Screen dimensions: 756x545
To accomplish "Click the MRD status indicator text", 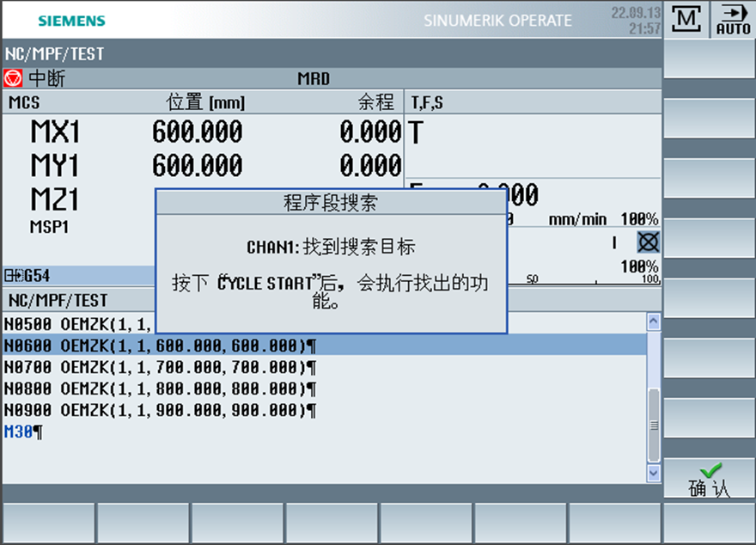I will pos(314,78).
